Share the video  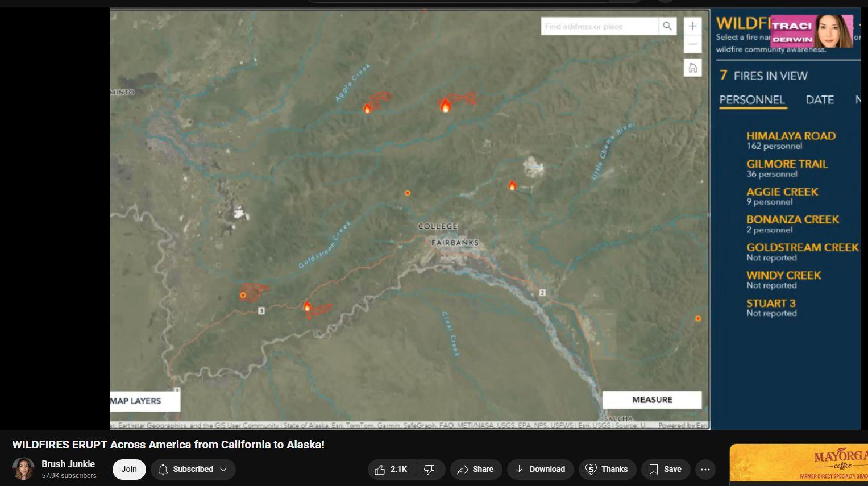(x=476, y=469)
